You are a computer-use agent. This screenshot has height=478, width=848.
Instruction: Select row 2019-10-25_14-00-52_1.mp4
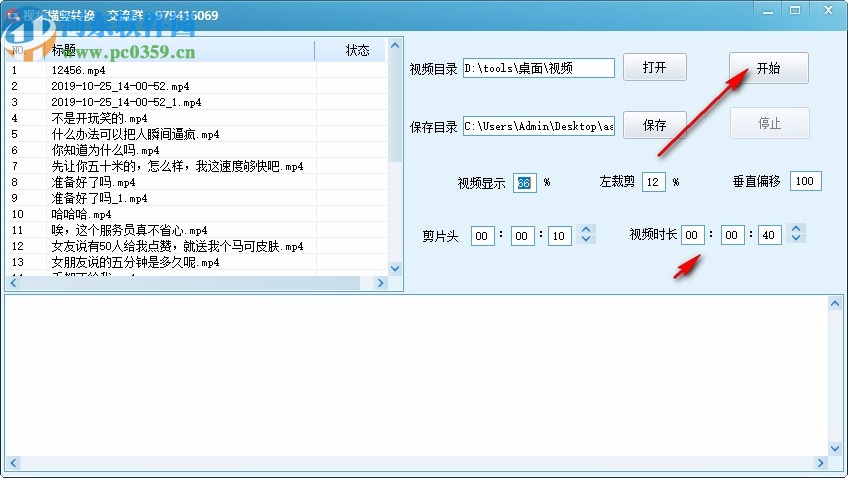[197, 102]
